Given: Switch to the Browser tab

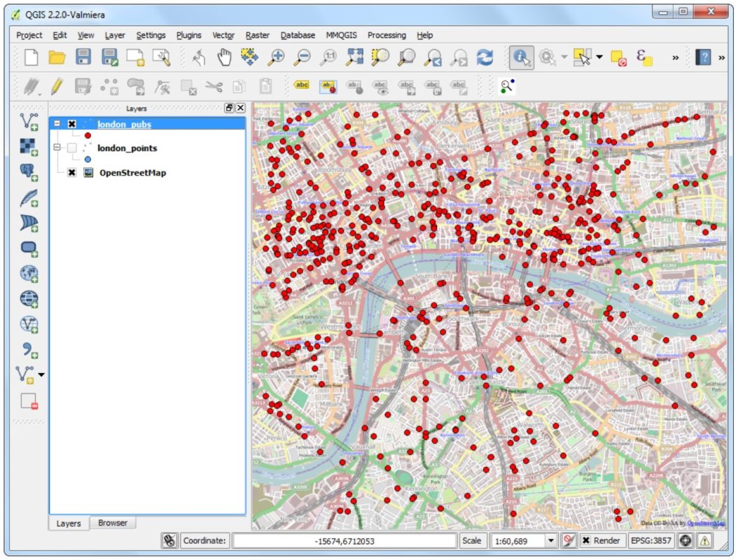Looking at the screenshot, I should (x=112, y=523).
